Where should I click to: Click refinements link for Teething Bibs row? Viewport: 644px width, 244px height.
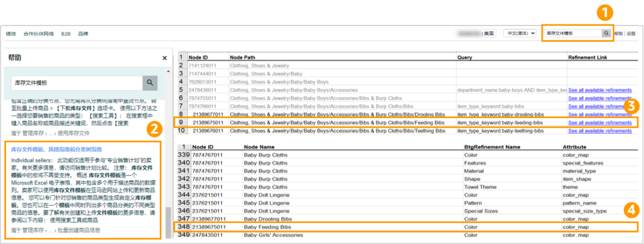coord(599,130)
